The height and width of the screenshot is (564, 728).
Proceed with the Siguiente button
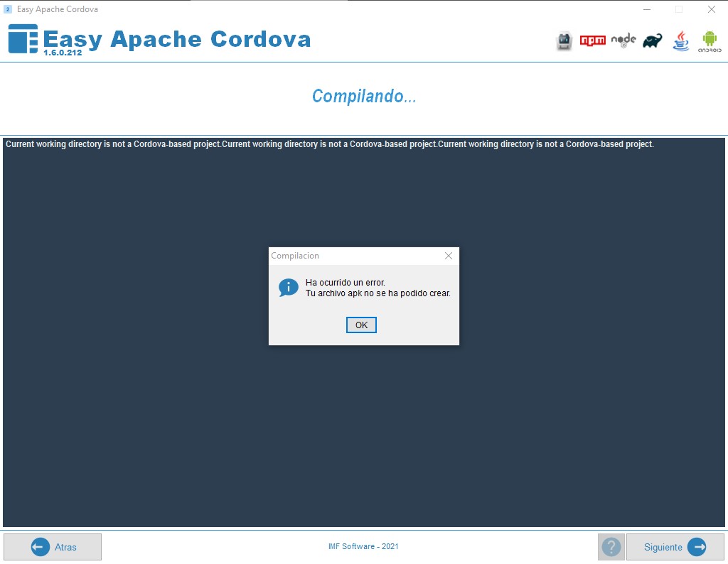675,547
